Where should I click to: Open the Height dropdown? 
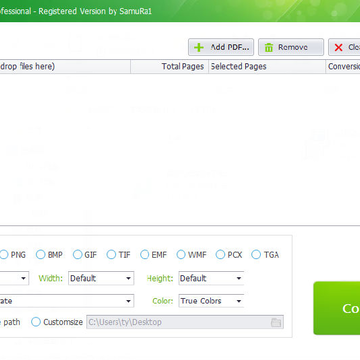(x=211, y=278)
